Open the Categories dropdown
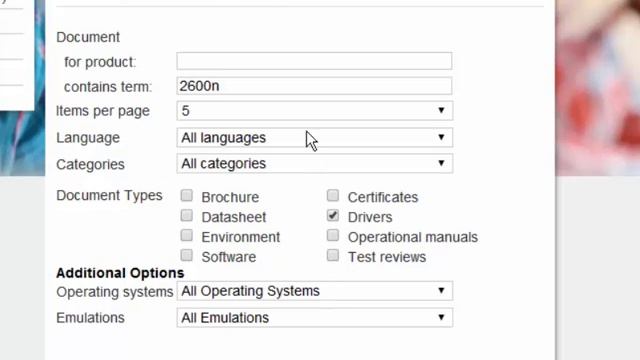This screenshot has height=360, width=640. [x=314, y=163]
